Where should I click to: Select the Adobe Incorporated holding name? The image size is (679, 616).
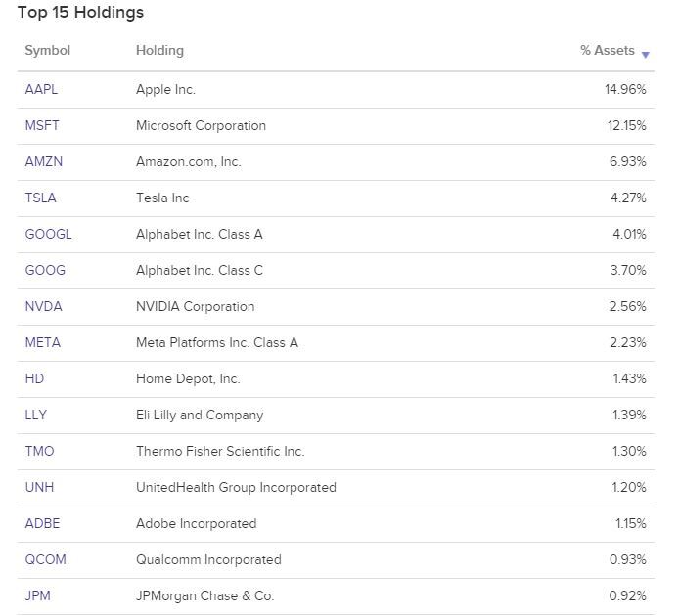196,523
